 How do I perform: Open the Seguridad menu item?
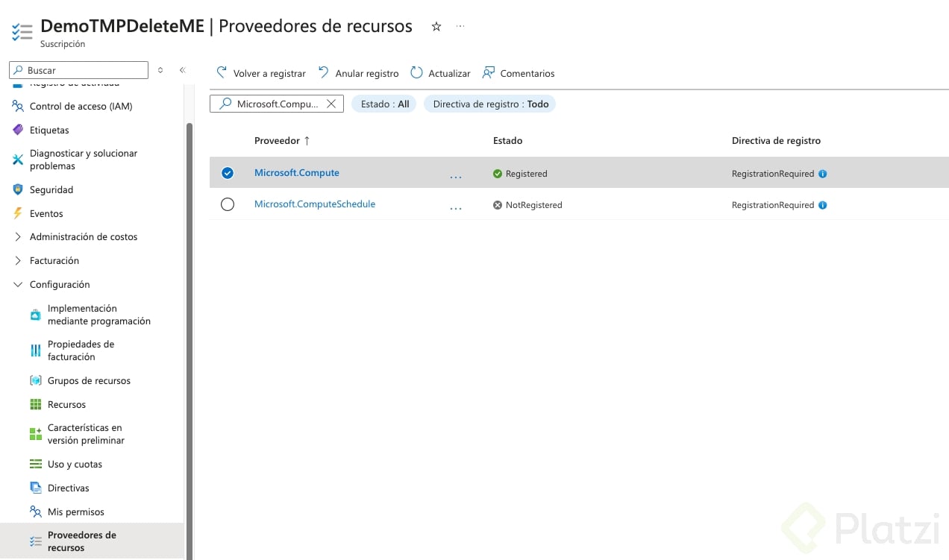click(x=51, y=189)
